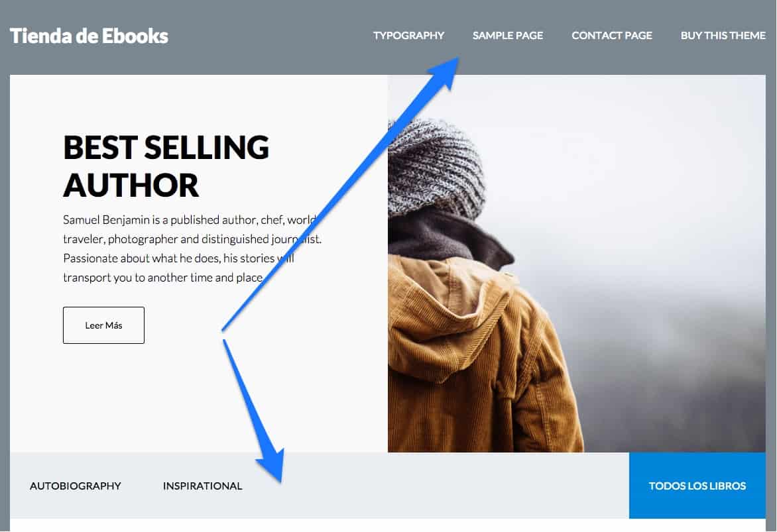This screenshot has height=532, width=777.
Task: Open the Contact Page menu item
Action: point(611,36)
